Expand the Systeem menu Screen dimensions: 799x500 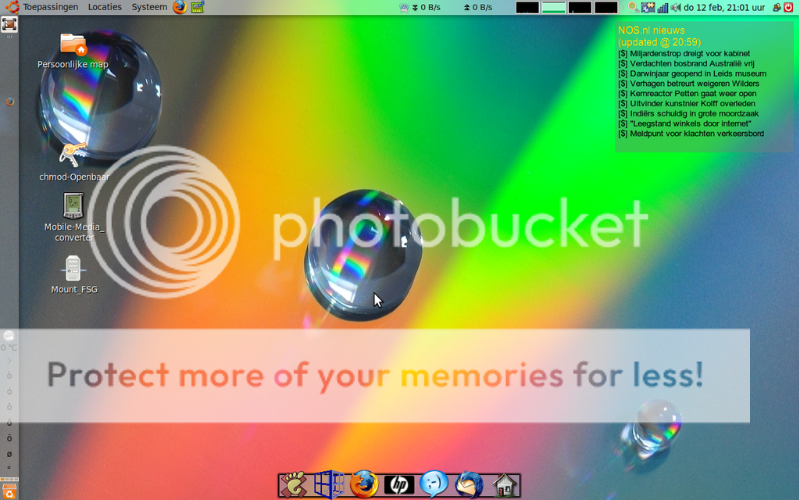point(149,7)
